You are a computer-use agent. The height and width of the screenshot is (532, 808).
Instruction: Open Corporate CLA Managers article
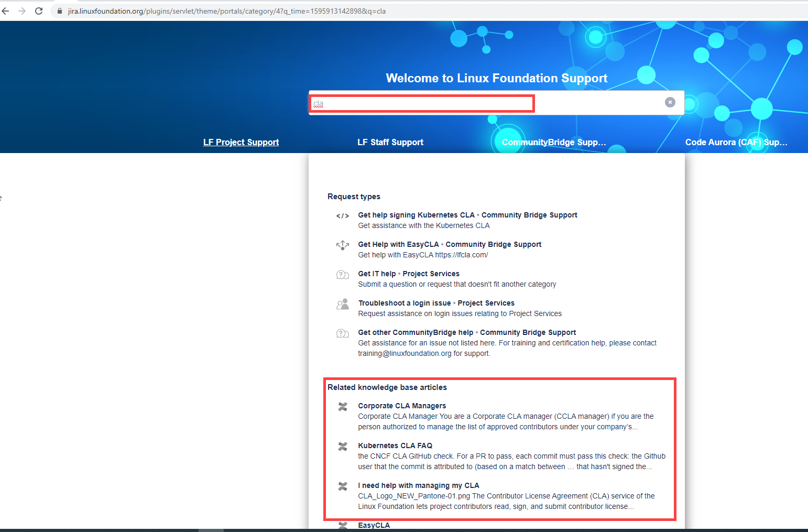402,406
